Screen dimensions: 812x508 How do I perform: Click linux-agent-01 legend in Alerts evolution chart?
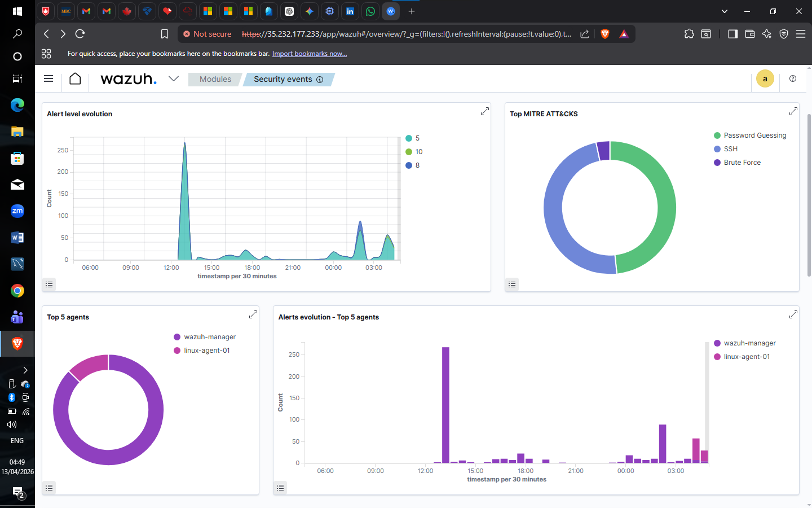tap(742, 357)
